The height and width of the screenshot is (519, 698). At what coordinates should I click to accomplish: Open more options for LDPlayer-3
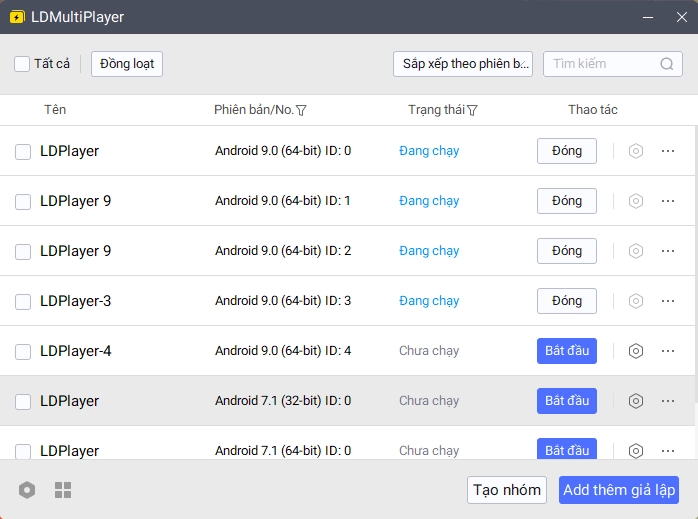(x=668, y=301)
